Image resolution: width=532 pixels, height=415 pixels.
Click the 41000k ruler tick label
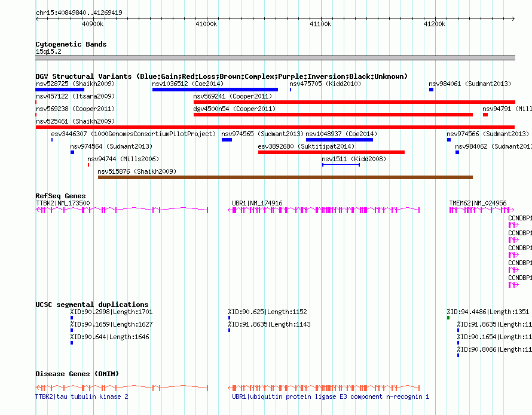(x=206, y=24)
